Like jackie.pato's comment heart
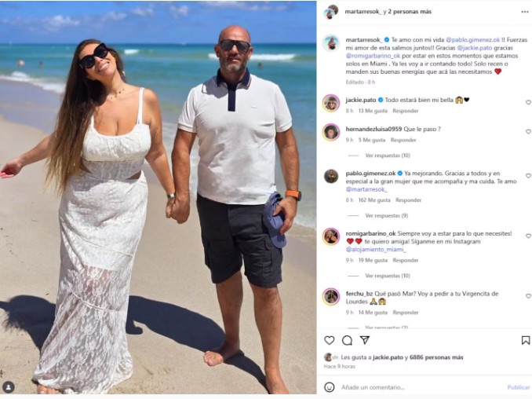Screen dimensions: 532x399 pyautogui.click(x=528, y=102)
